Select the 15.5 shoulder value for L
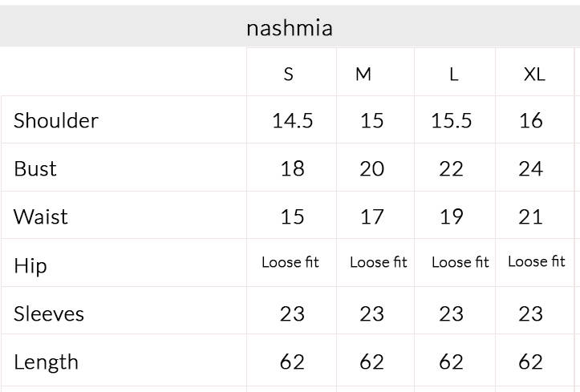The height and width of the screenshot is (392, 580). pyautogui.click(x=452, y=121)
